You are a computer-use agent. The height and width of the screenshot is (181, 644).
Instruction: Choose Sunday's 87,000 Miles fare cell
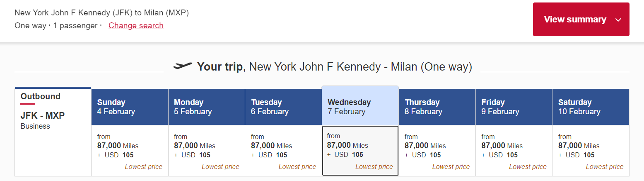130,150
